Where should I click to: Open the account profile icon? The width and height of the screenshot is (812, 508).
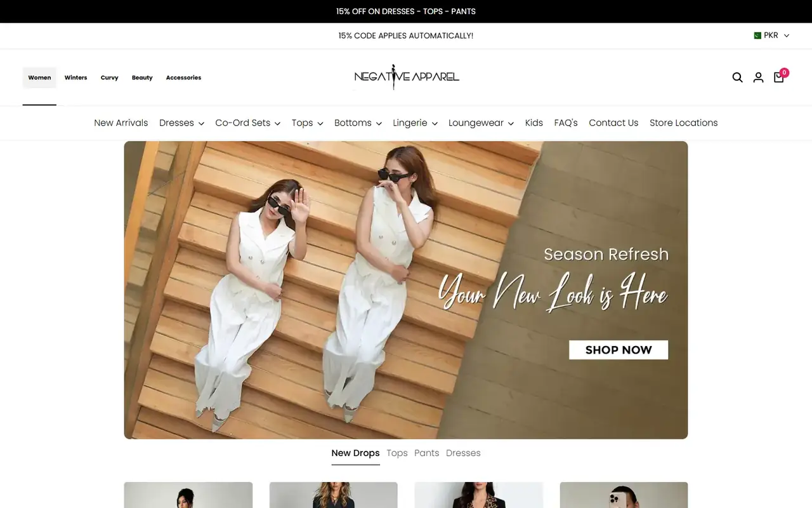pos(758,77)
